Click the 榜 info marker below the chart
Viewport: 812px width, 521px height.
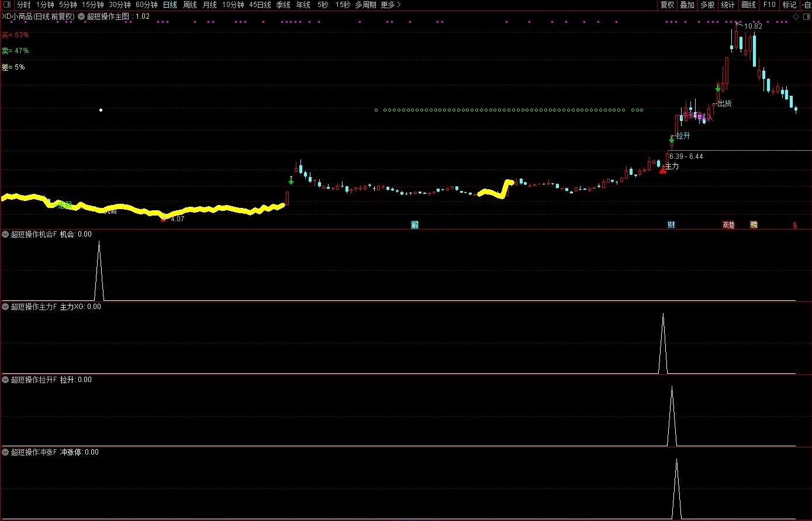[754, 225]
